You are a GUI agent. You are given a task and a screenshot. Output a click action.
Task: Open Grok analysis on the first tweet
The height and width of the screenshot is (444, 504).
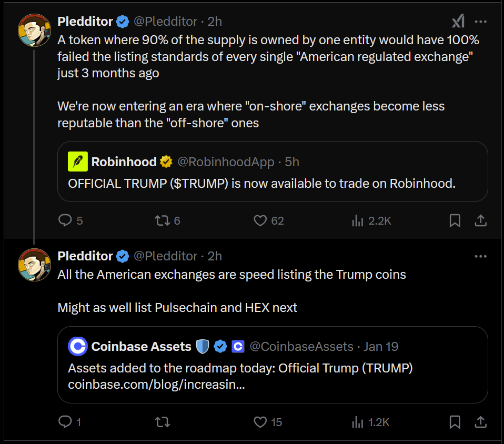[457, 21]
